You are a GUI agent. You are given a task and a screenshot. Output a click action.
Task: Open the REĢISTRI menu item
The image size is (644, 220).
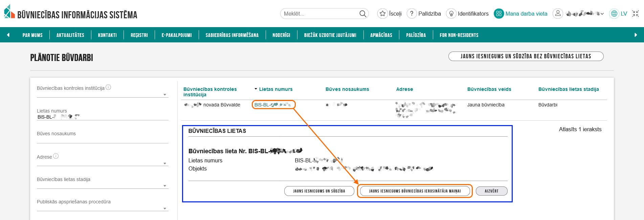tap(139, 35)
